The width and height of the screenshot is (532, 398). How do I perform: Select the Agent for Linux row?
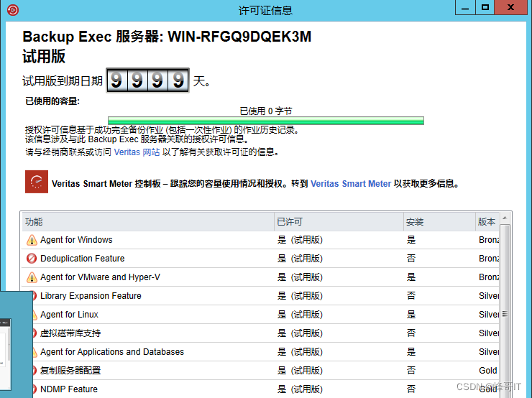click(x=266, y=315)
